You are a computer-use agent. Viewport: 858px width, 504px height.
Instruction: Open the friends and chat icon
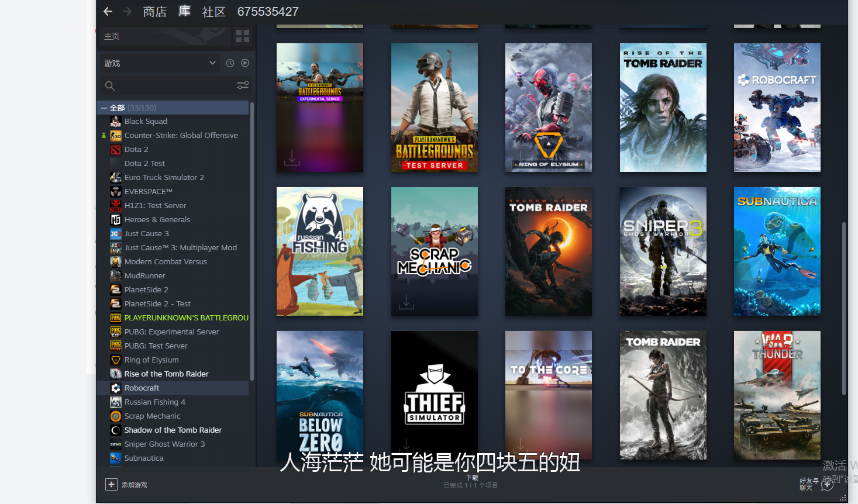[x=826, y=484]
